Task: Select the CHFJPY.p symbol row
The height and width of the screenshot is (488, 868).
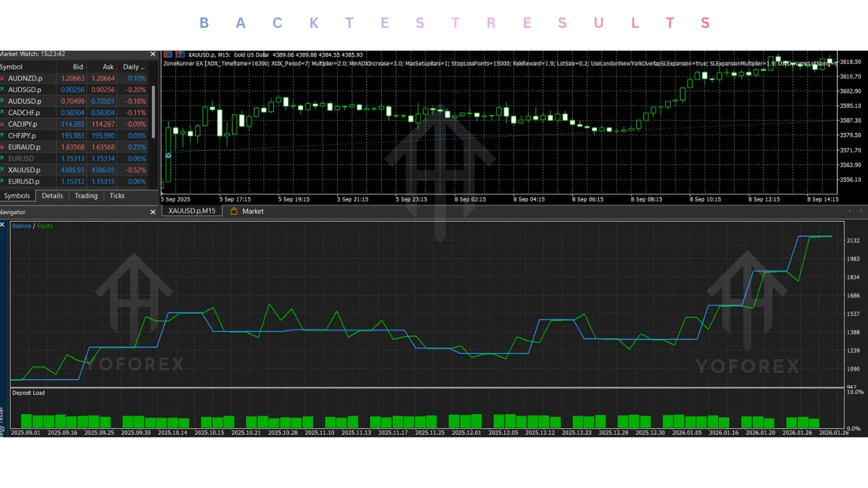Action: (75, 136)
